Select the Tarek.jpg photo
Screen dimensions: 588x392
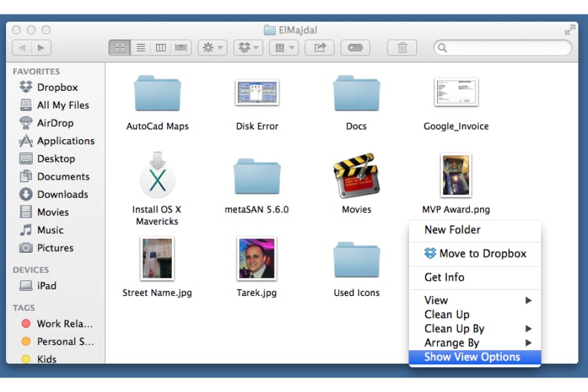pos(257,267)
